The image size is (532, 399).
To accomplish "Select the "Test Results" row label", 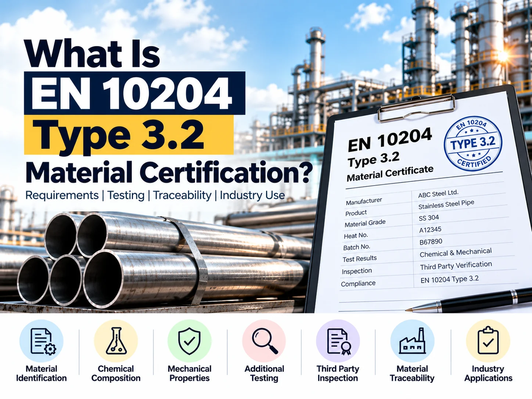I will point(359,259).
